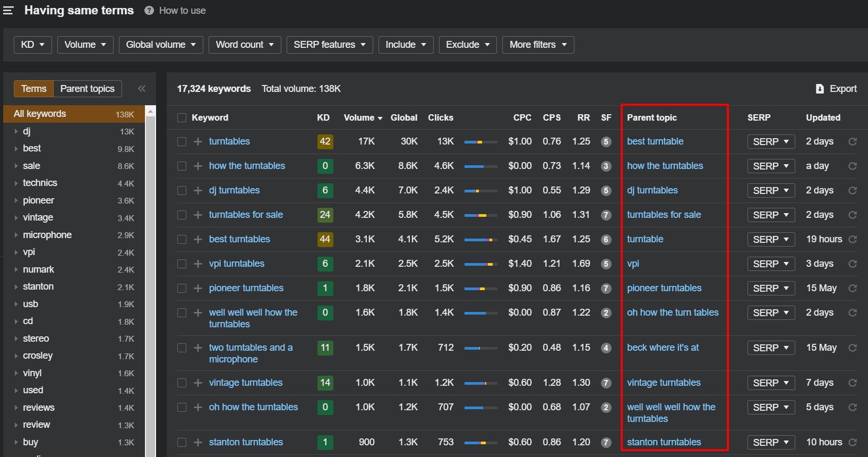Select the Terms tab

34,89
